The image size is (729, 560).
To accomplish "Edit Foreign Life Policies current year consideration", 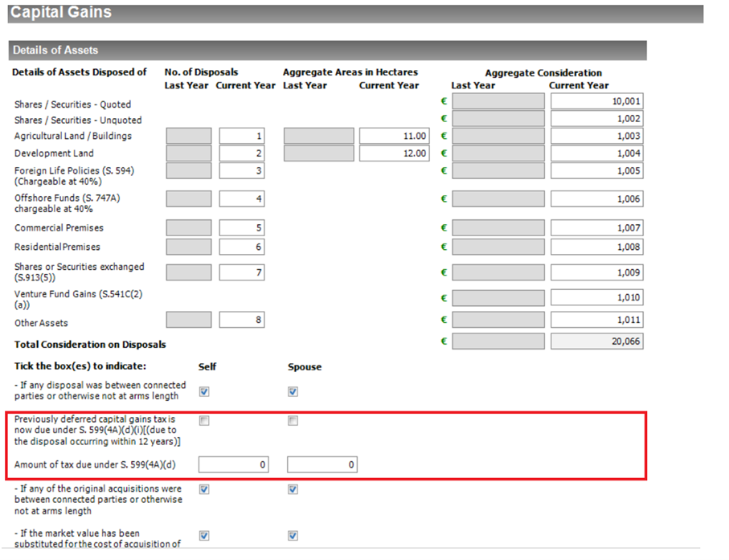I will (597, 171).
